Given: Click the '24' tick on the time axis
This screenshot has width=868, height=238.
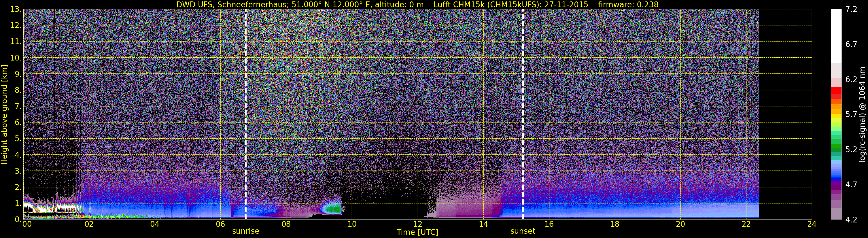Looking at the screenshot, I should pyautogui.click(x=812, y=224).
